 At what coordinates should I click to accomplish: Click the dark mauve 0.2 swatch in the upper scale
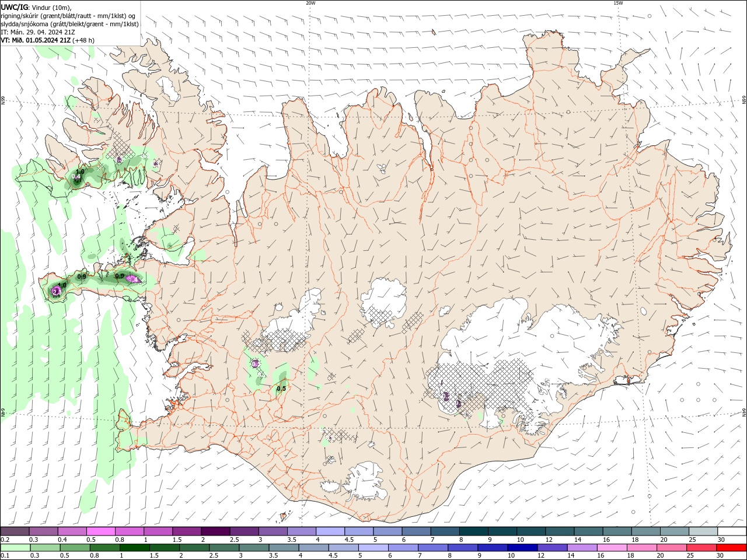point(15,531)
